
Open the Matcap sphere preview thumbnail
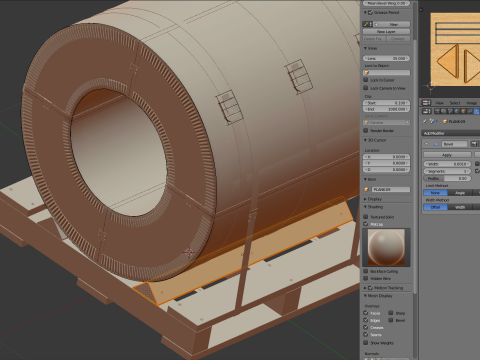(x=386, y=247)
